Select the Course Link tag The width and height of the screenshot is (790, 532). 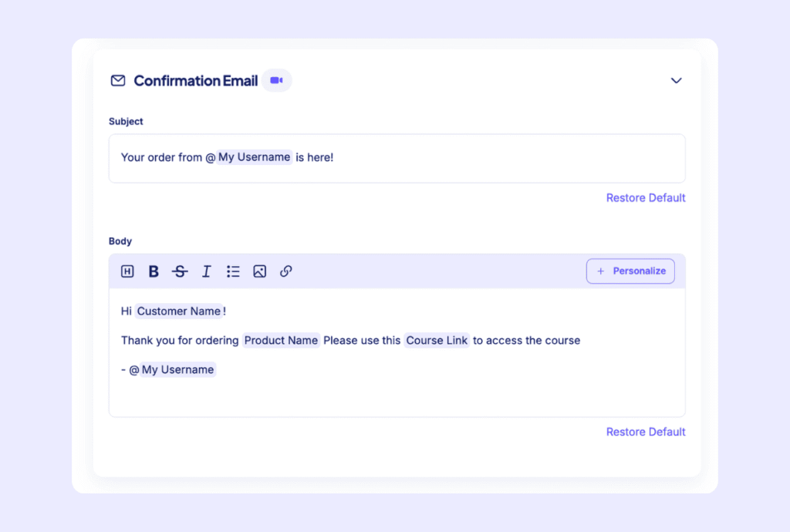click(437, 340)
